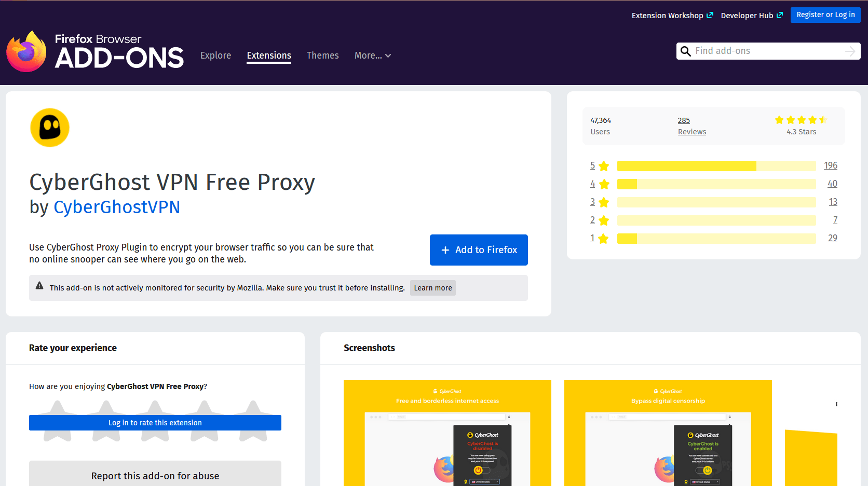Select the first rating star
Screen dimensions: 868x486
(58, 421)
